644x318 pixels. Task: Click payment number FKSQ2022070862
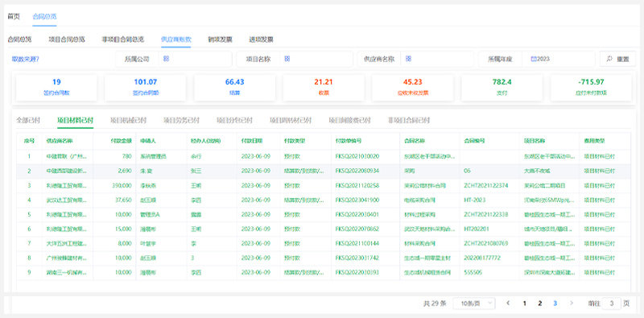pyautogui.click(x=357, y=229)
